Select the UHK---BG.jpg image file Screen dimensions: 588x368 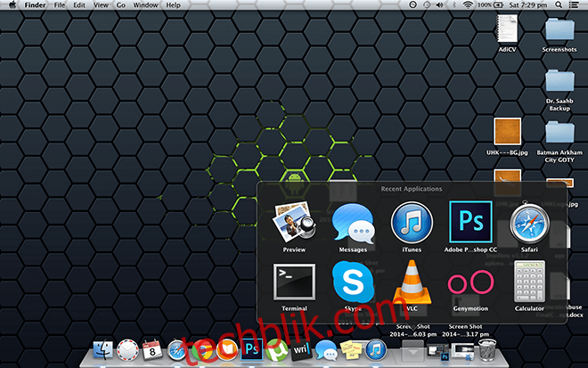pos(508,135)
